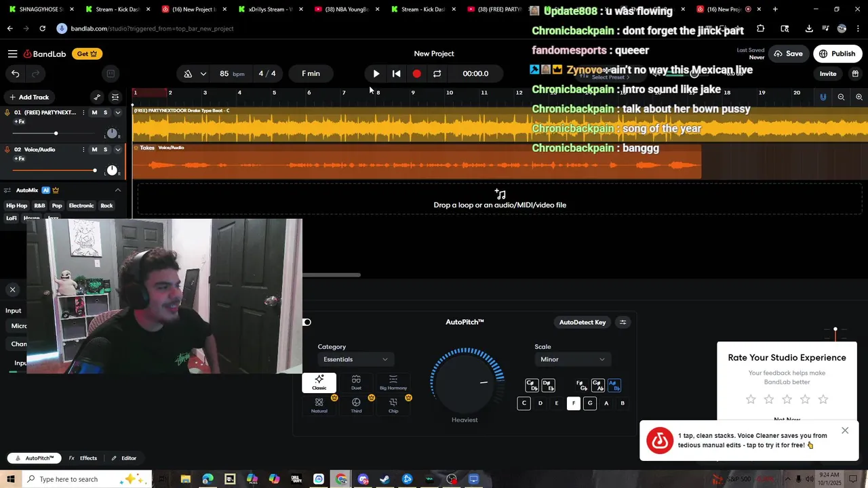Toggle the metronome icon
Screen dimensions: 868x488
(188, 73)
